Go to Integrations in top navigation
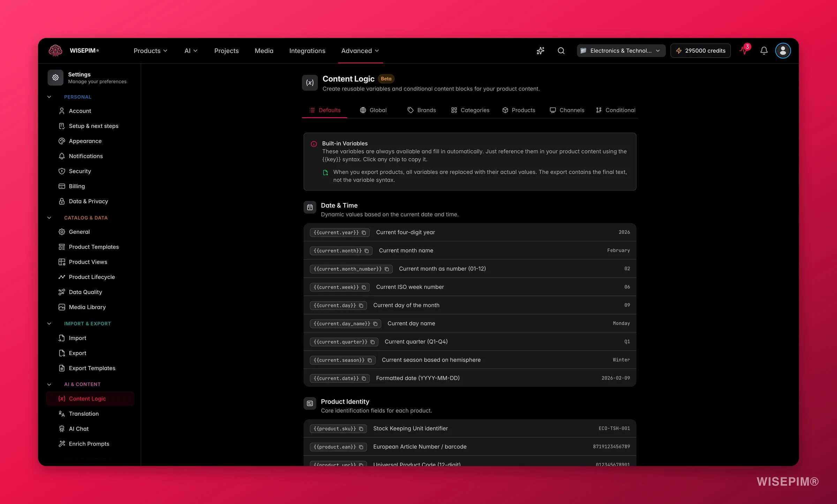Image resolution: width=837 pixels, height=504 pixels. pos(307,51)
